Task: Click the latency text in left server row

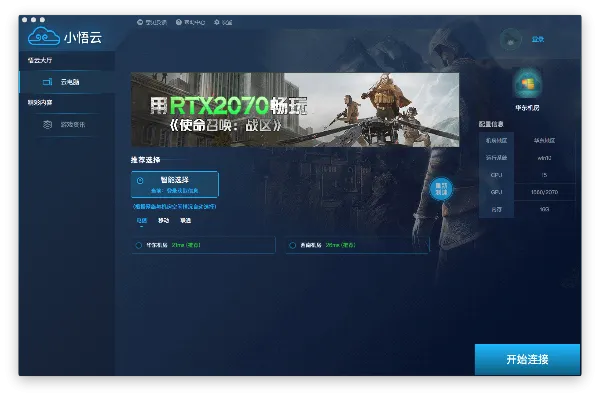Action: coord(186,245)
